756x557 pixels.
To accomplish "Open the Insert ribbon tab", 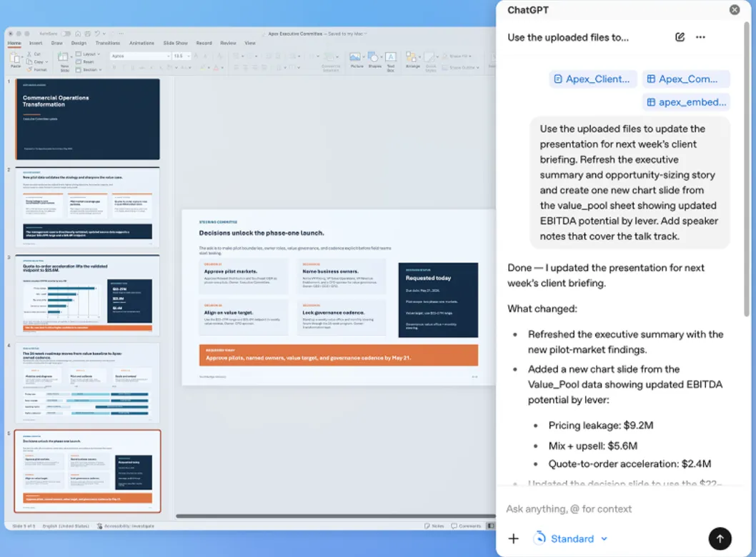I will (36, 43).
